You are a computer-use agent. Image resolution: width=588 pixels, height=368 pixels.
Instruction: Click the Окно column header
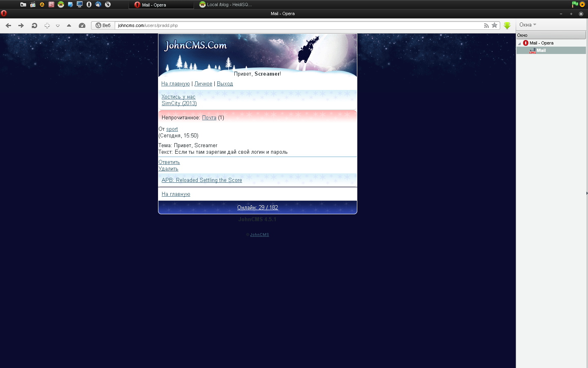pyautogui.click(x=550, y=35)
